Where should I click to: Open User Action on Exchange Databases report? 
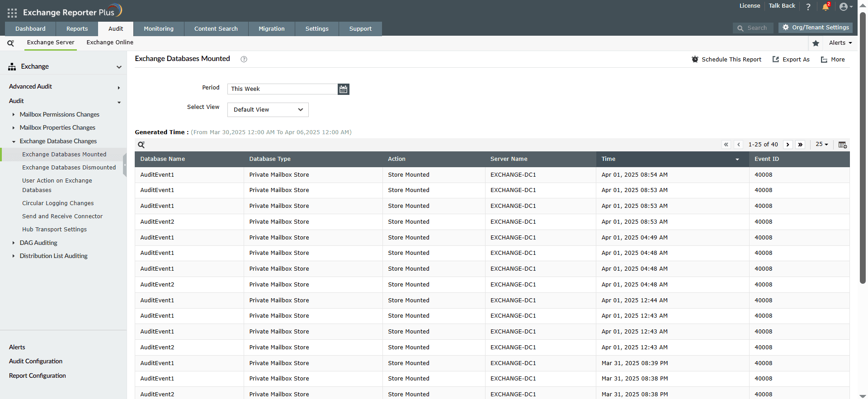(57, 185)
